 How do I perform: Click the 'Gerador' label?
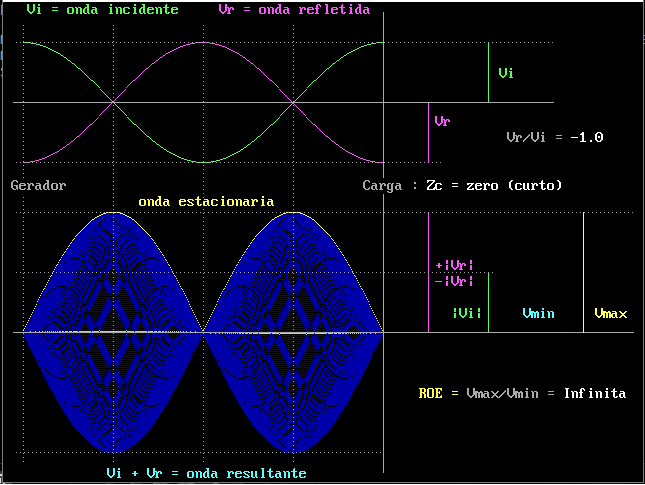tap(38, 185)
